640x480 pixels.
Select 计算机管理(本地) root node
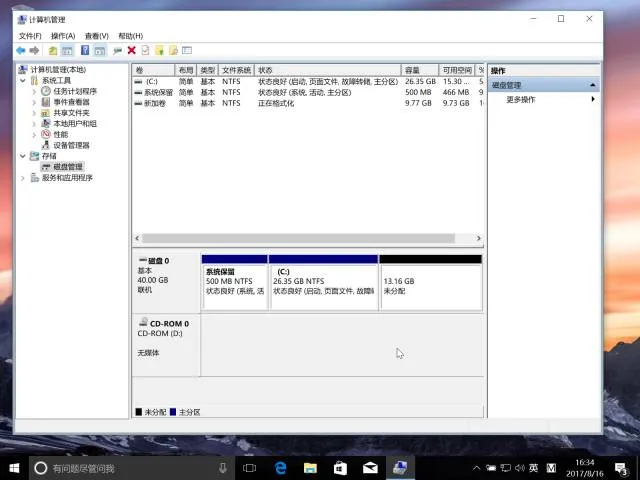tap(58, 69)
